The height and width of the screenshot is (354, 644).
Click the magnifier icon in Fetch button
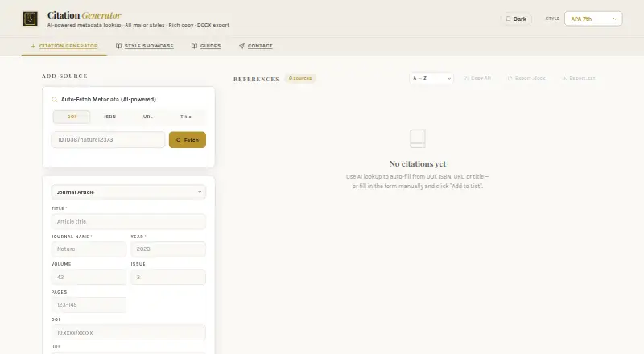click(x=179, y=140)
